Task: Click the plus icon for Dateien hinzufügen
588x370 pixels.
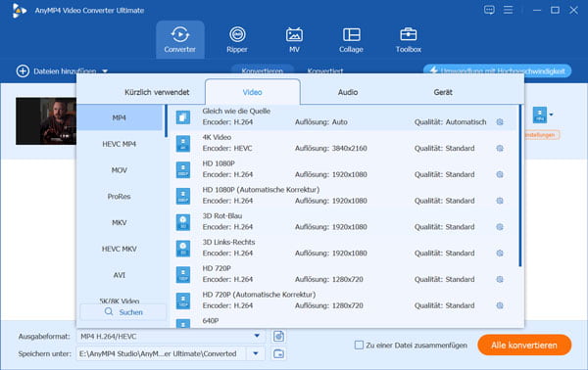Action: 23,70
